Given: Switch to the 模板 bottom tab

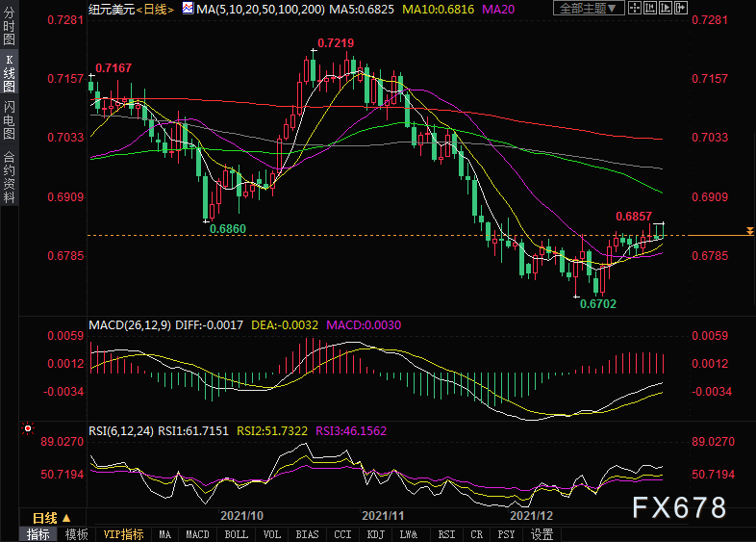Looking at the screenshot, I should tap(76, 534).
